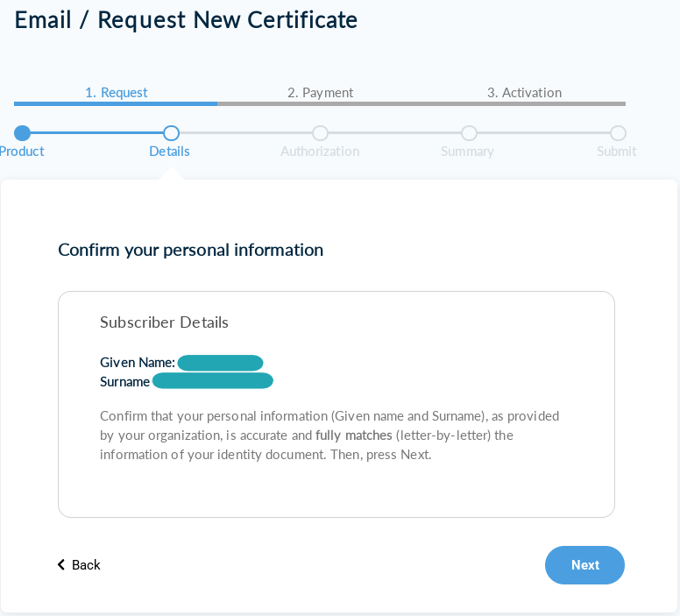Click the Subscriber Details heading
Viewport: 680px width, 616px height.
point(164,322)
